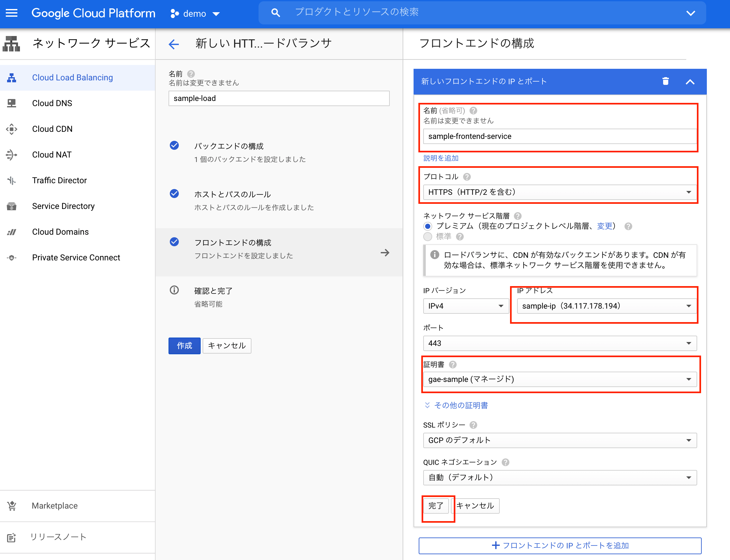The image size is (730, 560).
Task: Select バックエンドの構成 step
Action: tap(229, 146)
